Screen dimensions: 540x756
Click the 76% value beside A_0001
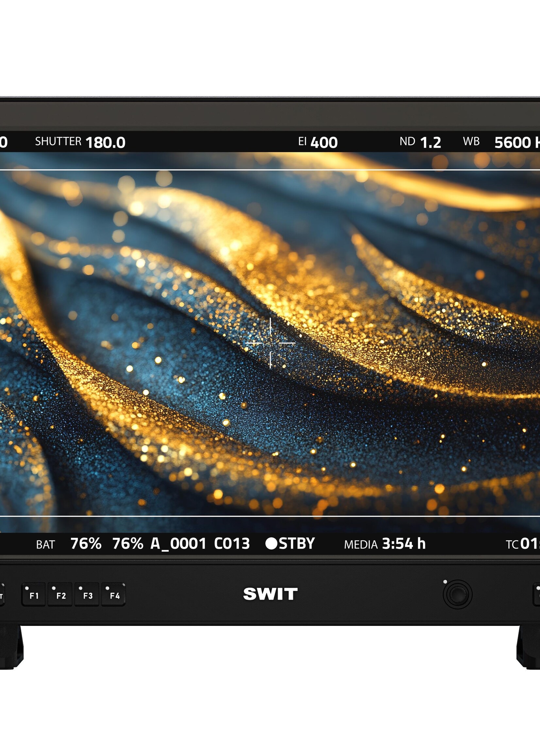point(128,544)
